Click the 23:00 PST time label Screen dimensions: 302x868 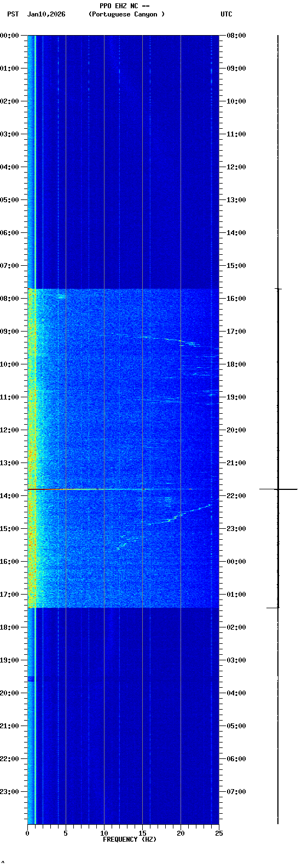point(10,792)
